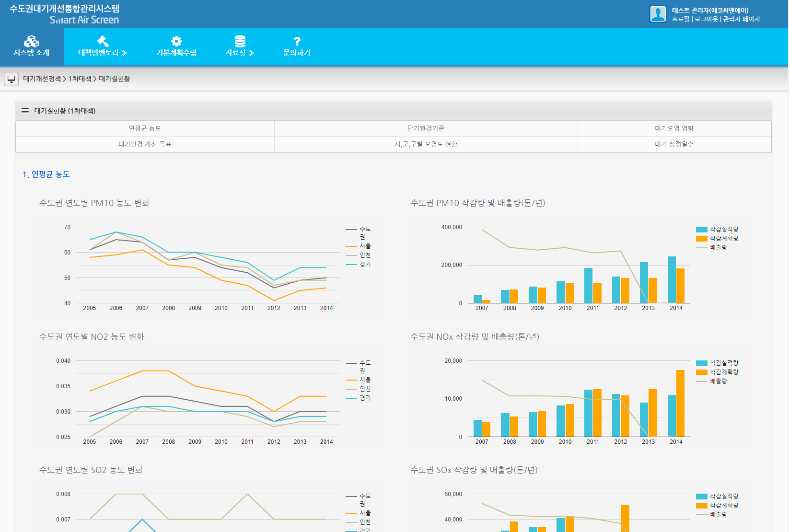Click the 대책인벤토리 gavel icon
Viewport: 789px width, 532px height.
[x=103, y=41]
